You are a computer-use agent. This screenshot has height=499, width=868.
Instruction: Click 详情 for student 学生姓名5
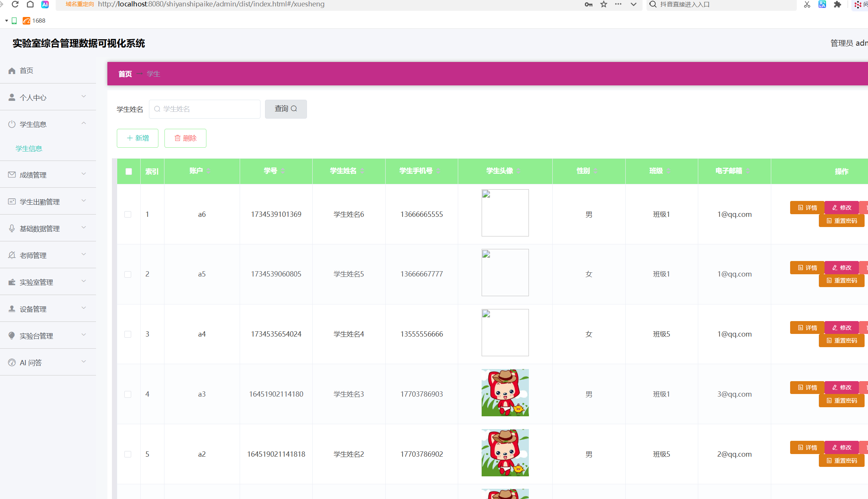tap(807, 267)
